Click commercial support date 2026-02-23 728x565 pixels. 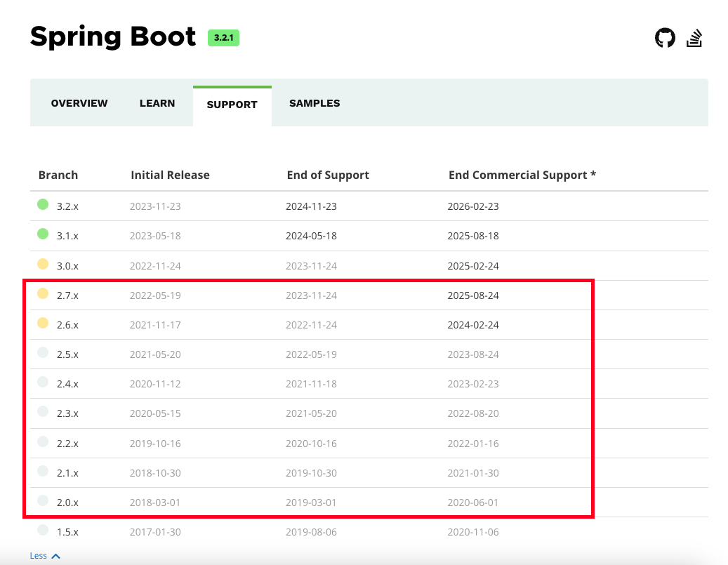pyautogui.click(x=473, y=206)
